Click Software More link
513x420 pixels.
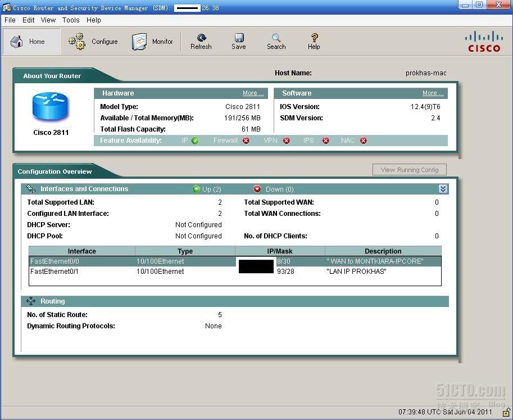coord(433,93)
